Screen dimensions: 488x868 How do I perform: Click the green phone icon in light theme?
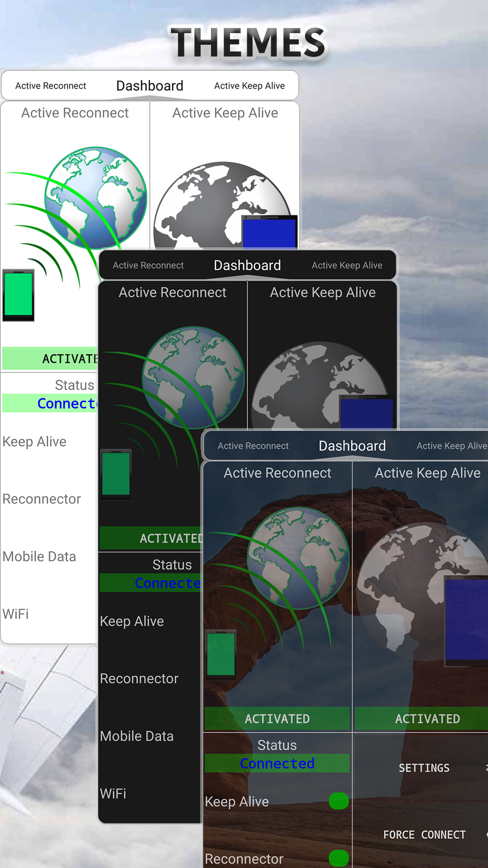[19, 295]
